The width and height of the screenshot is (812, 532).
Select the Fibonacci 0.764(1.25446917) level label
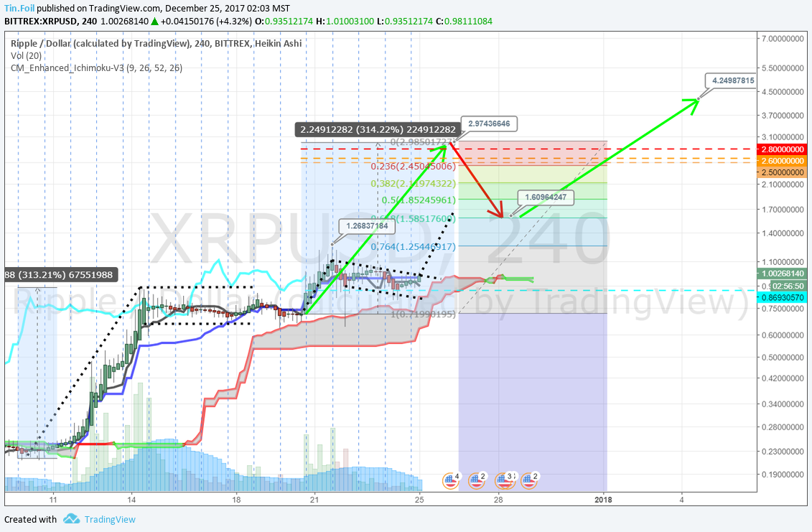coord(413,247)
